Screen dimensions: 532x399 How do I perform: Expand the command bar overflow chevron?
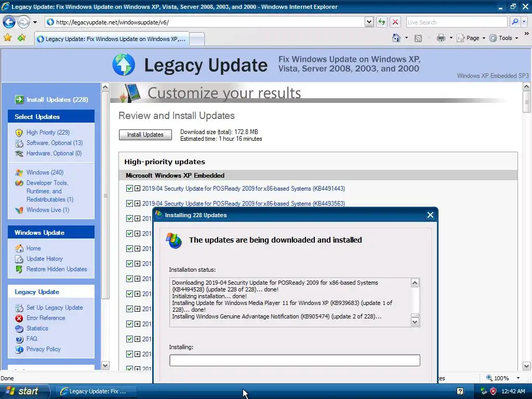tap(526, 34)
